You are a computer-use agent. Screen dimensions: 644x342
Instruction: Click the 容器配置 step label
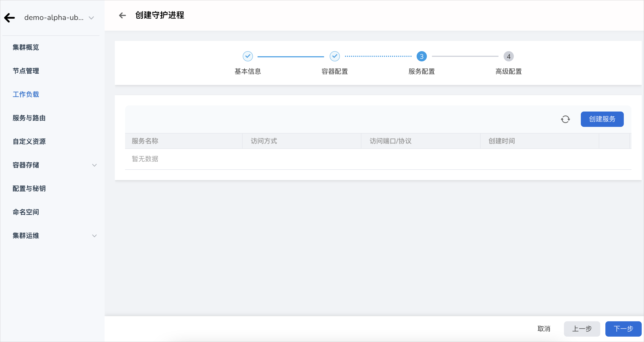coord(335,71)
